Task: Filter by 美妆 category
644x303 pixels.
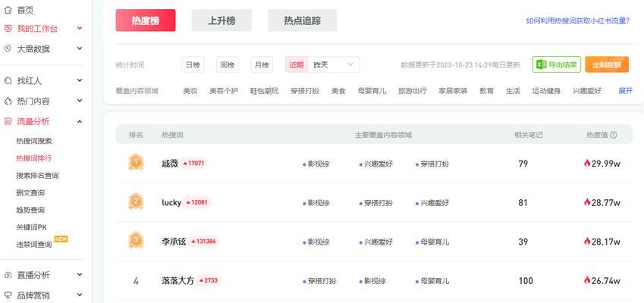Action: pos(190,91)
